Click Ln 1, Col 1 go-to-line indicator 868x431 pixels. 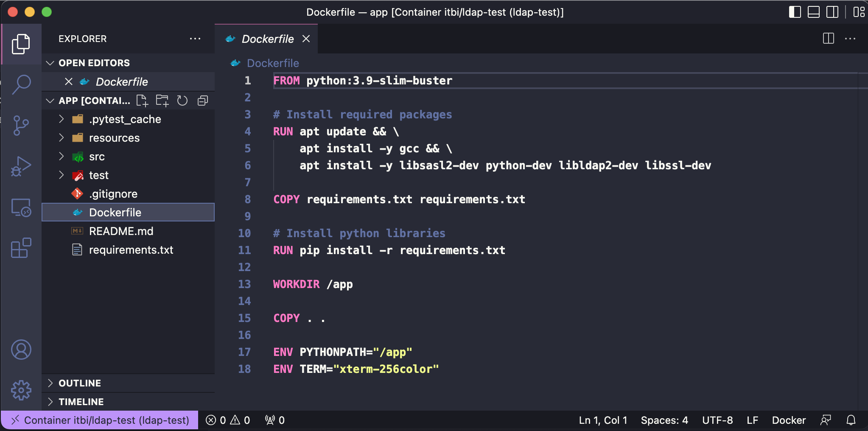pyautogui.click(x=603, y=420)
